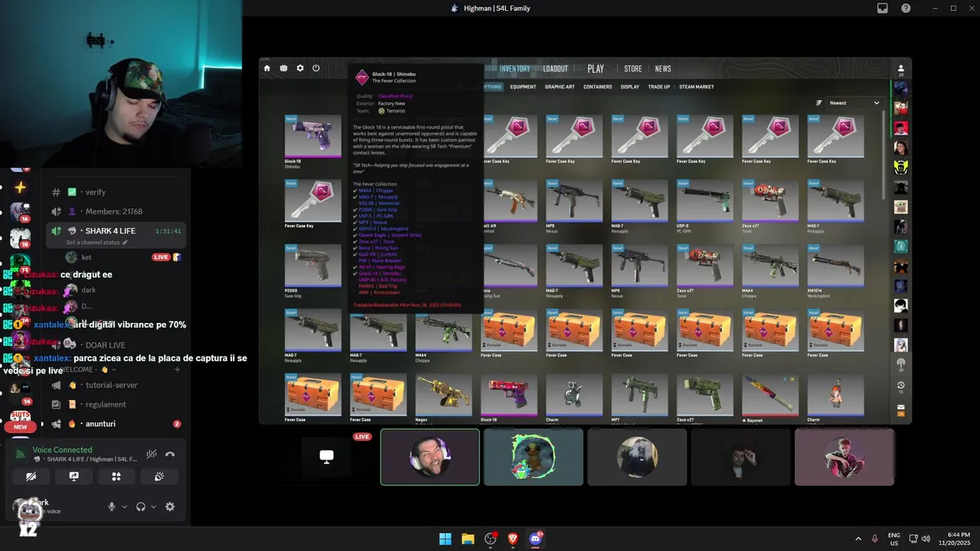980x551 pixels.
Task: Open the STORE tab
Action: (633, 69)
